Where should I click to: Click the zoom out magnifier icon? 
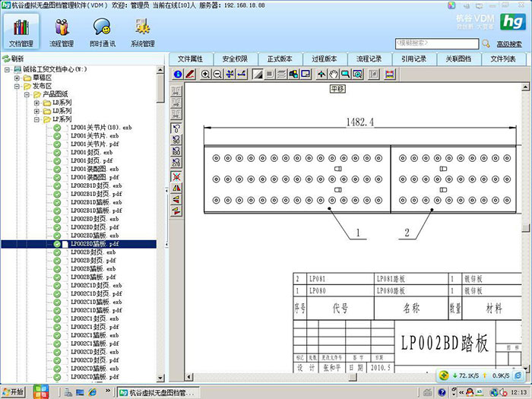click(217, 74)
